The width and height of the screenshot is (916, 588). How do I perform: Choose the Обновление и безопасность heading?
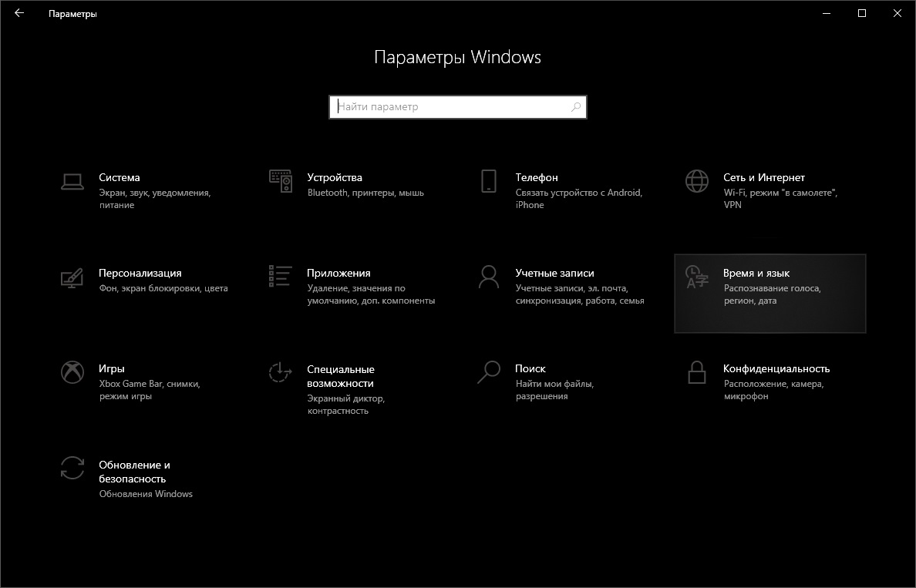click(x=134, y=472)
